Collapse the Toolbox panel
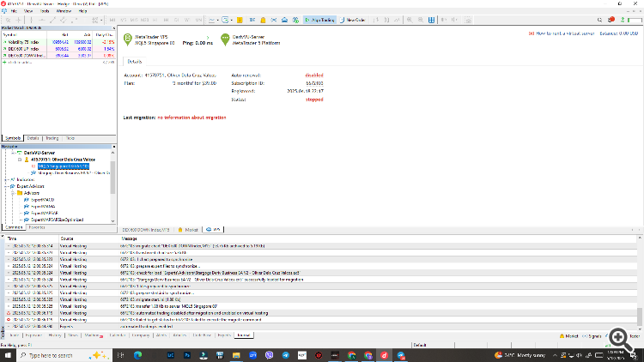Screen dimensions: 644x362 2,237
